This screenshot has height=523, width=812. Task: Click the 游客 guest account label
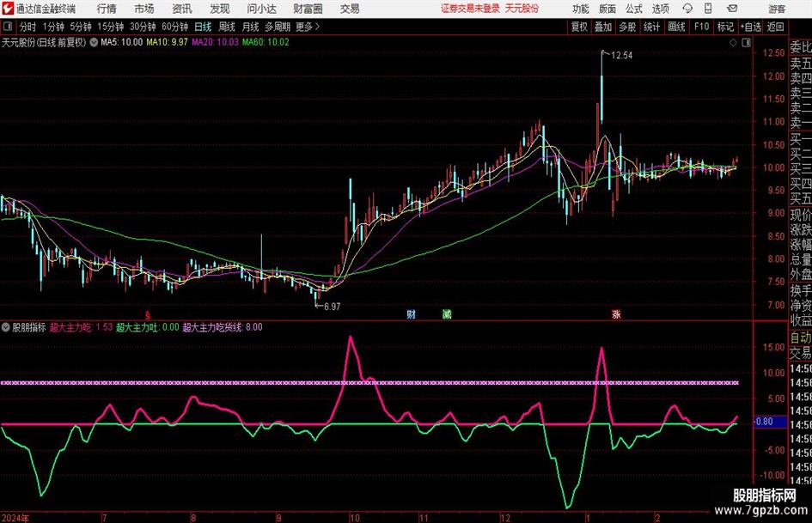(776, 9)
